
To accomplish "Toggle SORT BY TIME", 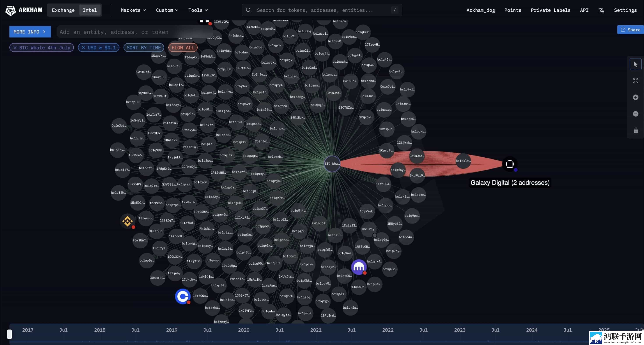I will 143,48.
